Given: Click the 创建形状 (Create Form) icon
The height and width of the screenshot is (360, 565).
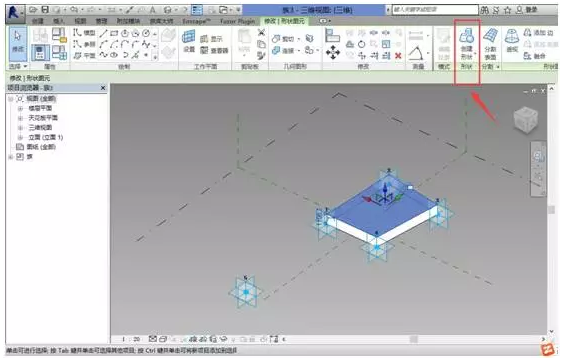Looking at the screenshot, I should click(467, 44).
